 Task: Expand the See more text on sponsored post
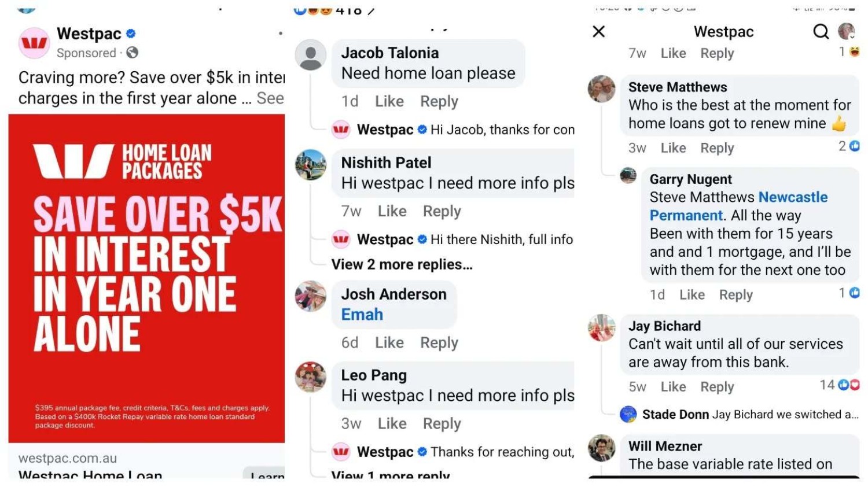[270, 98]
